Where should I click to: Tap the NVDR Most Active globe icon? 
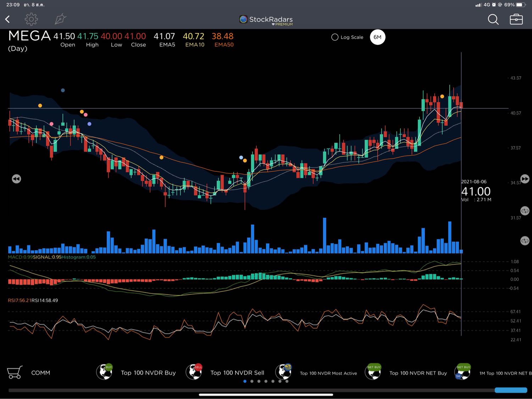tap(284, 372)
